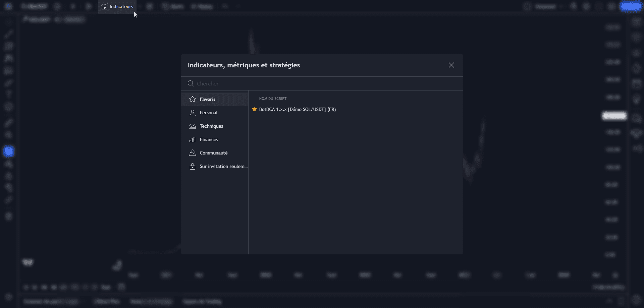The height and width of the screenshot is (308, 644).
Task: Click the magnifier icon beside Chercher
Action: pyautogui.click(x=191, y=84)
